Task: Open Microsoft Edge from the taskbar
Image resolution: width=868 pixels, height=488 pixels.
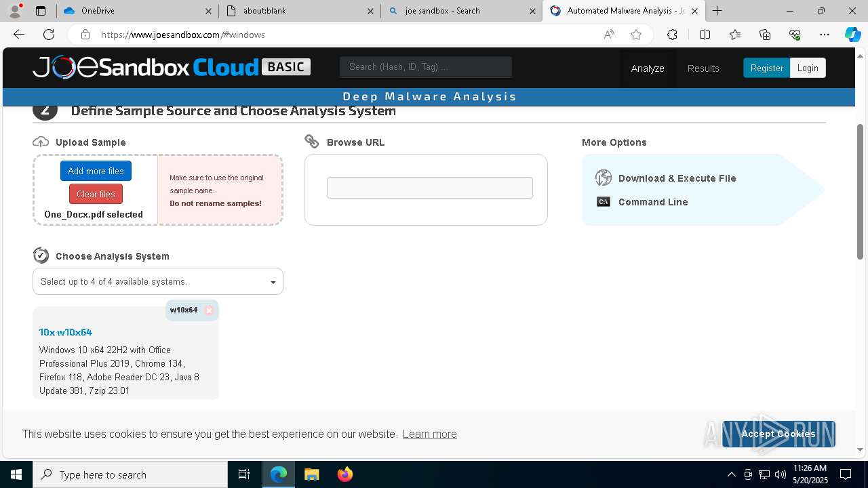Action: [x=279, y=474]
